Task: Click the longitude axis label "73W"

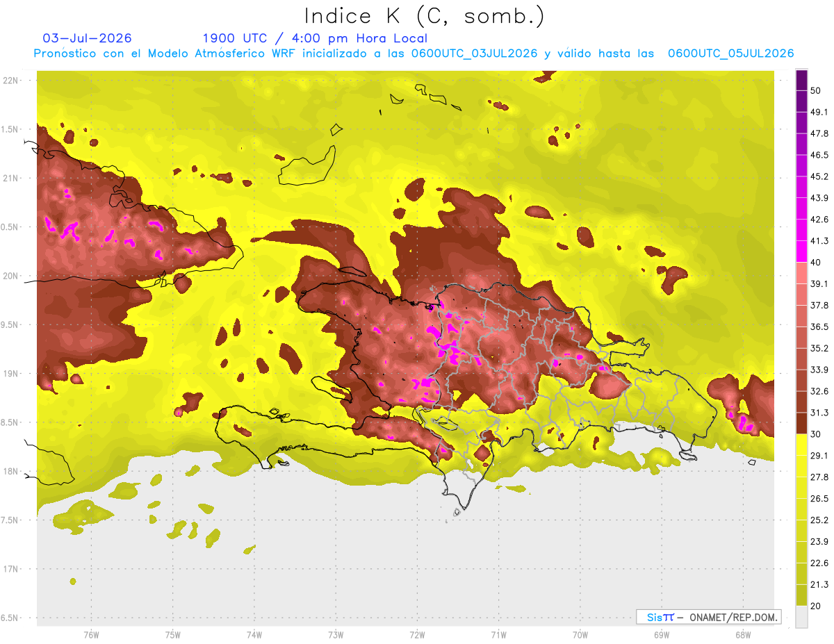Action: pyautogui.click(x=336, y=635)
